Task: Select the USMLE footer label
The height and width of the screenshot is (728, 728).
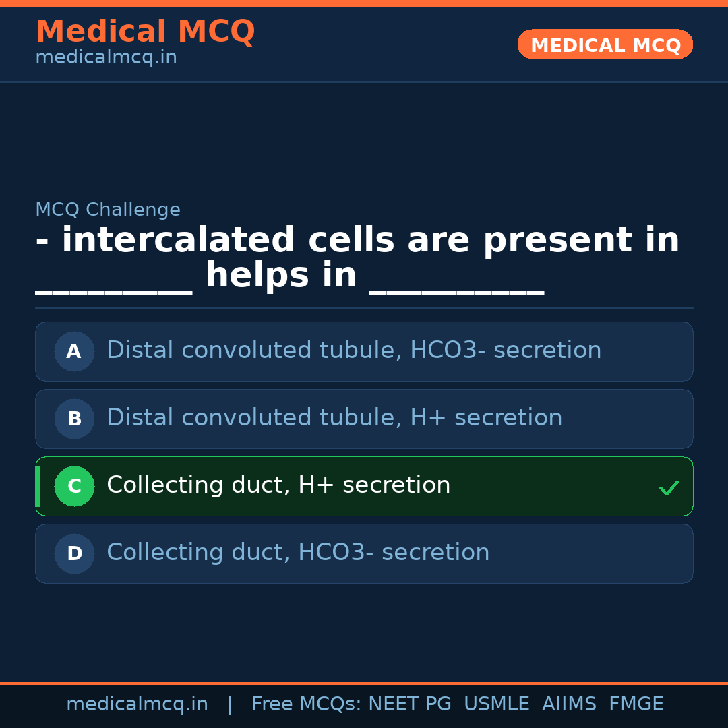Action: pyautogui.click(x=496, y=704)
